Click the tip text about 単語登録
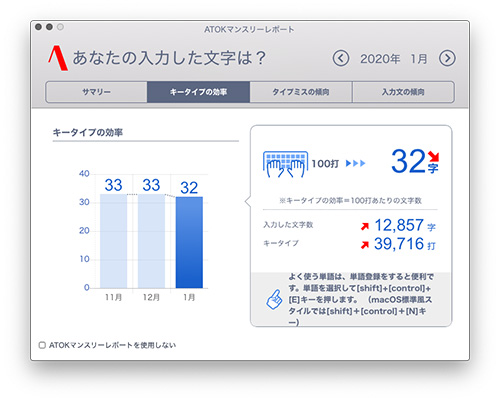 [x=361, y=299]
